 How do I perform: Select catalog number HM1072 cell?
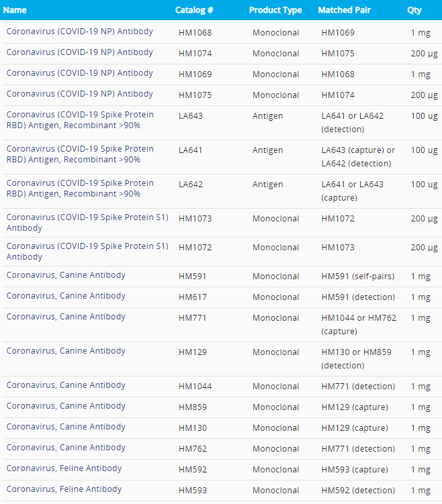click(x=195, y=248)
